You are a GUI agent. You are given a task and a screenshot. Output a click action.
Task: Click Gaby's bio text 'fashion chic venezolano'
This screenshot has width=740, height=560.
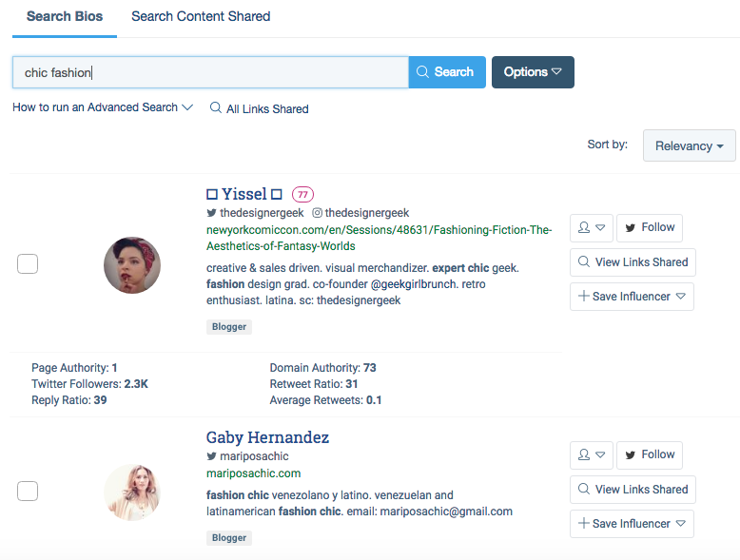pyautogui.click(x=360, y=503)
